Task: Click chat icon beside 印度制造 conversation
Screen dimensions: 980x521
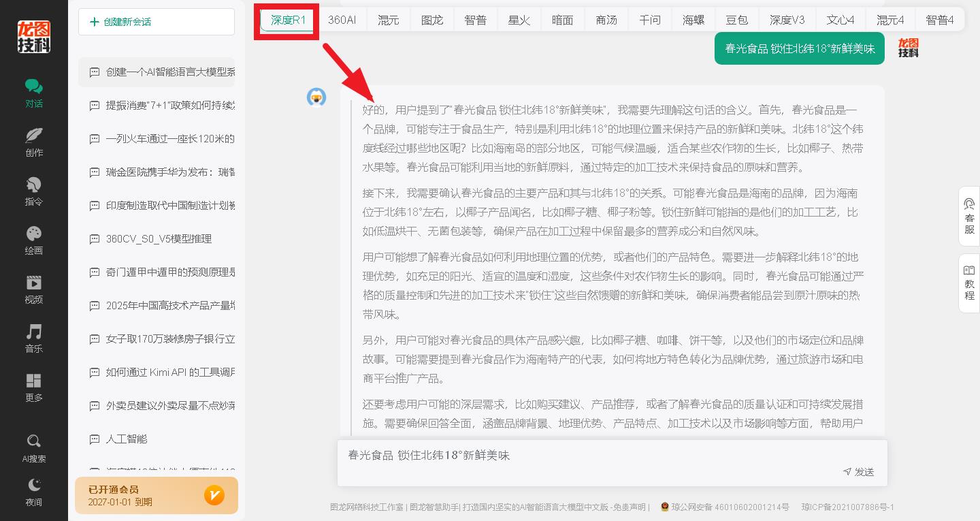Action: [x=95, y=206]
